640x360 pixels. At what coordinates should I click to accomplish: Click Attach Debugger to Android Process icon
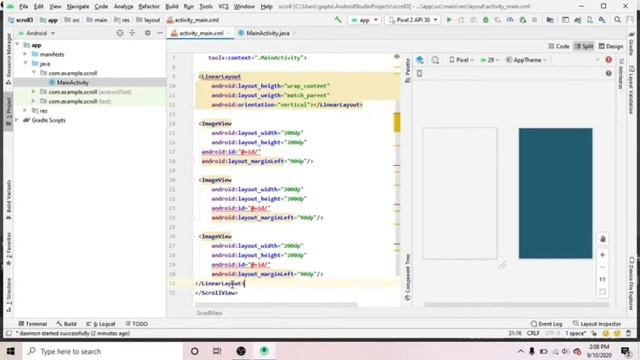522,20
